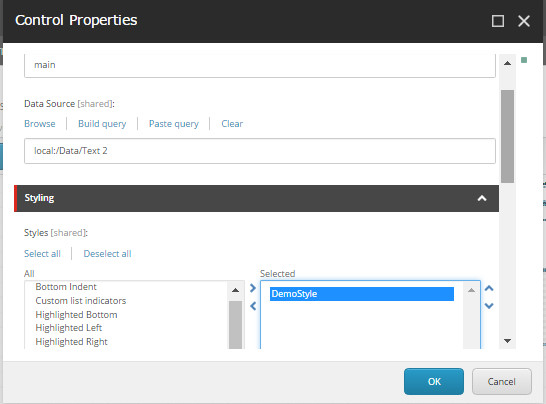Image resolution: width=546 pixels, height=404 pixels.
Task: Click the Cancel button
Action: [501, 382]
